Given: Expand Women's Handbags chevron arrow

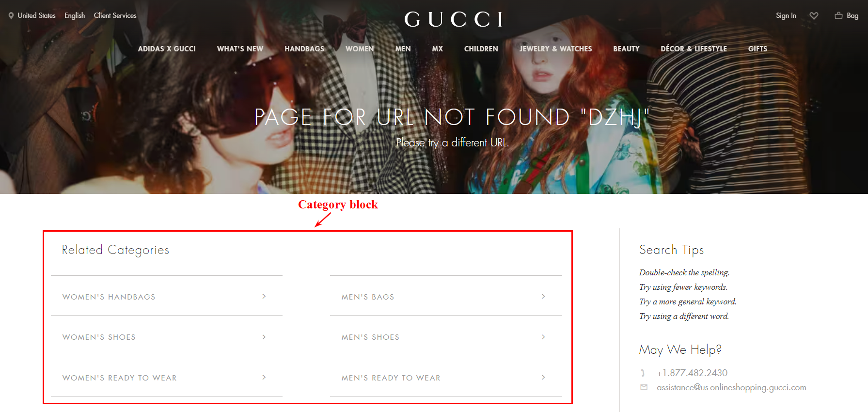Looking at the screenshot, I should click(x=264, y=296).
